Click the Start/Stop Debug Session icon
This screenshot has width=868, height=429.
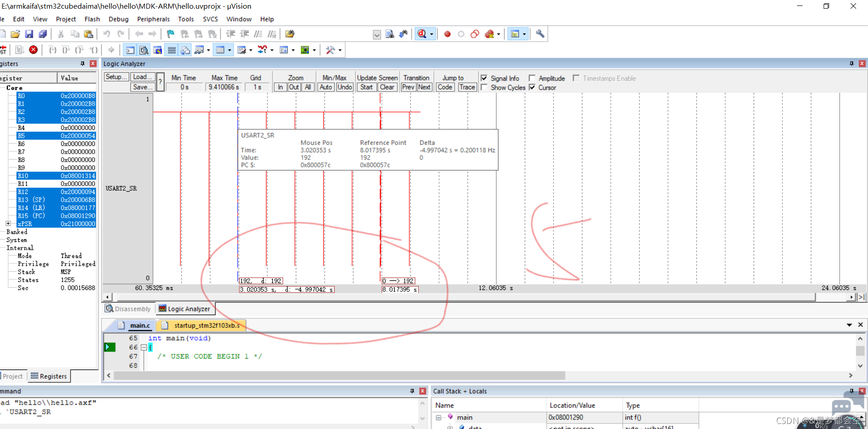pos(422,34)
